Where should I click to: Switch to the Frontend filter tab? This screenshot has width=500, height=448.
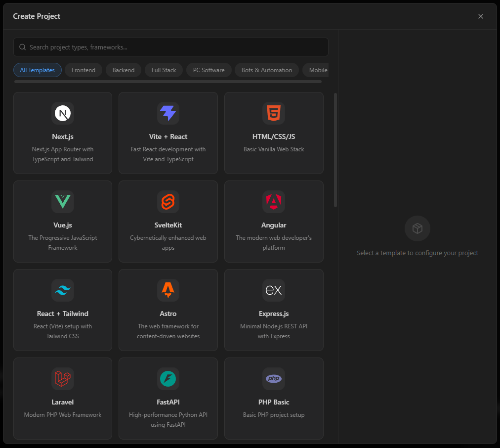83,70
